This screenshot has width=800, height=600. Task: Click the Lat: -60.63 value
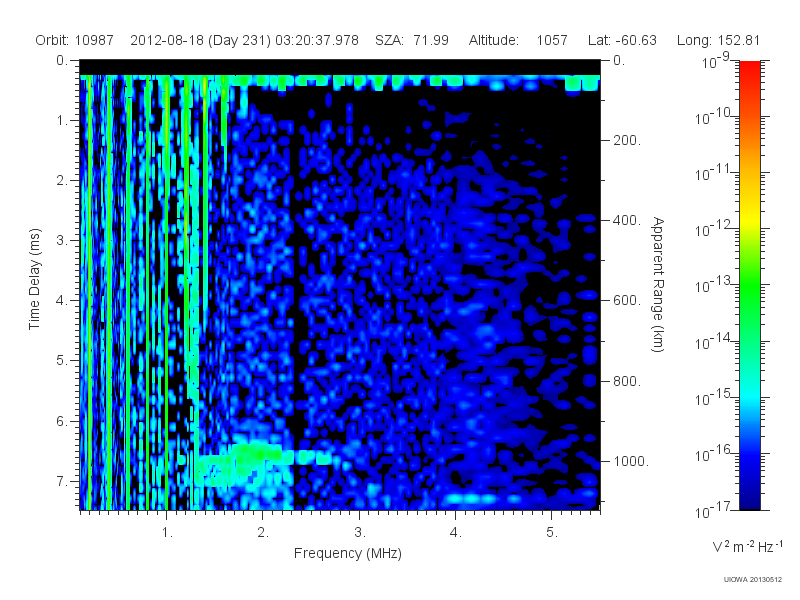[x=622, y=40]
